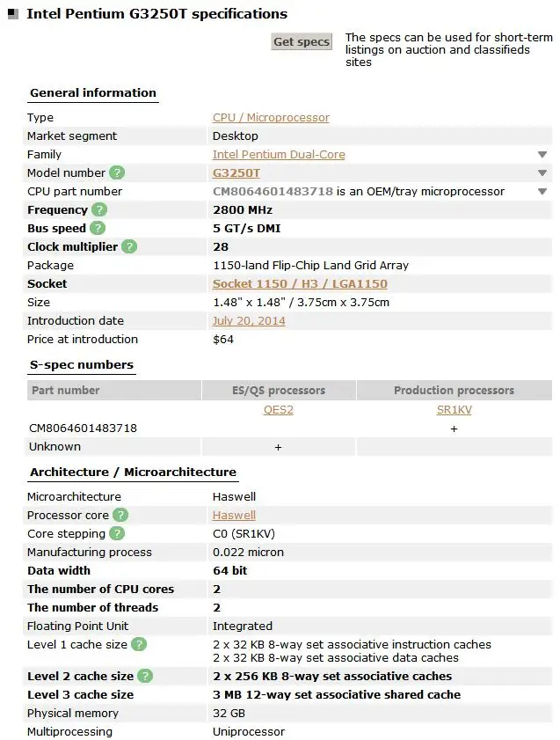Expand the Family row dropdown arrow
Screen dimensions: 560x740
click(x=542, y=155)
